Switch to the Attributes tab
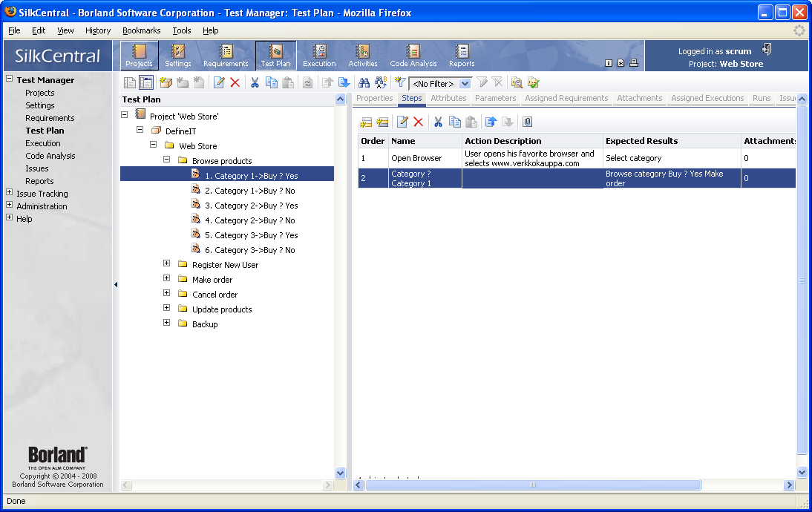Screen dimensions: 812x512 click(x=448, y=99)
